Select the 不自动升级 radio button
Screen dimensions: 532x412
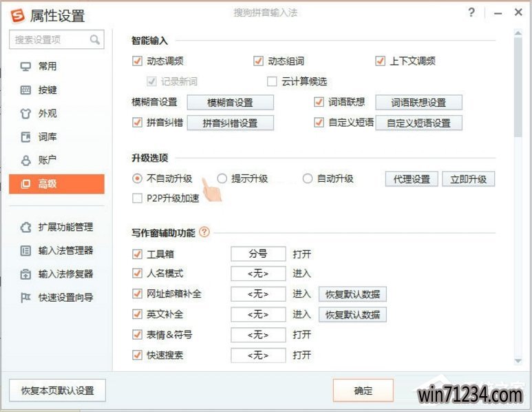pos(137,178)
